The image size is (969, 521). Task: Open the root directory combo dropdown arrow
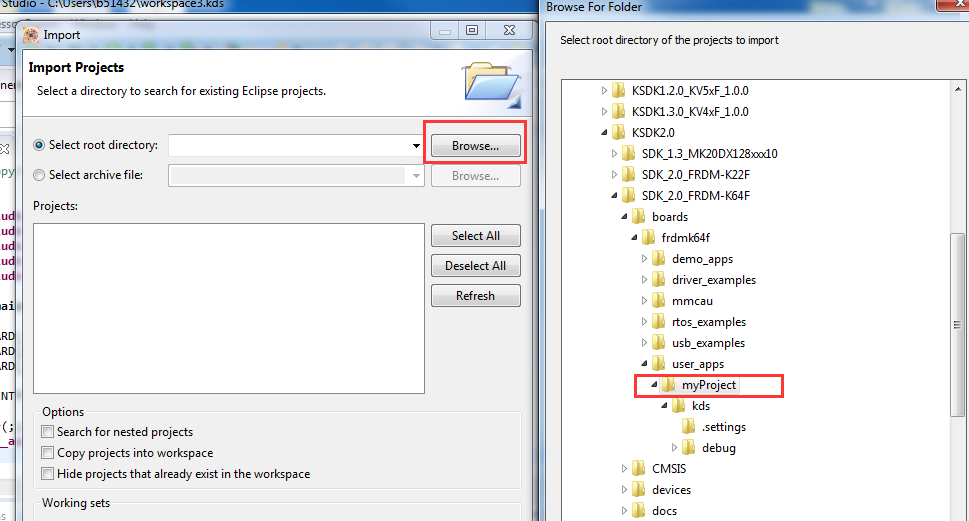click(x=416, y=146)
